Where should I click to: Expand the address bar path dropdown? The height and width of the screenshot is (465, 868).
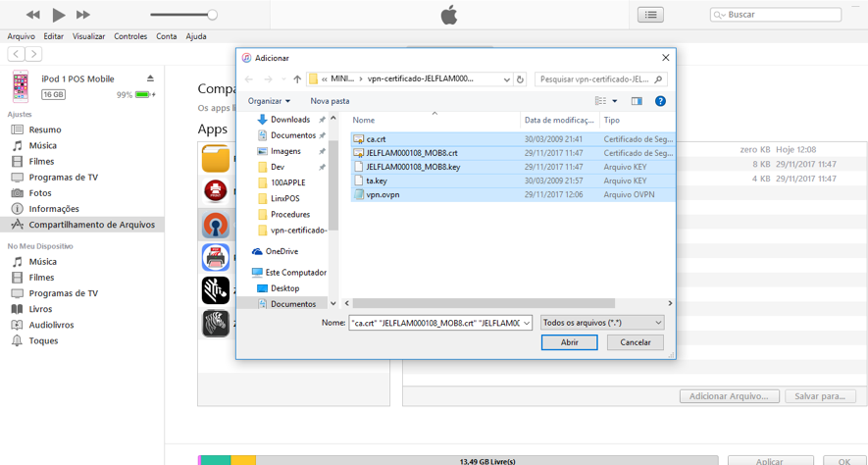[x=506, y=79]
